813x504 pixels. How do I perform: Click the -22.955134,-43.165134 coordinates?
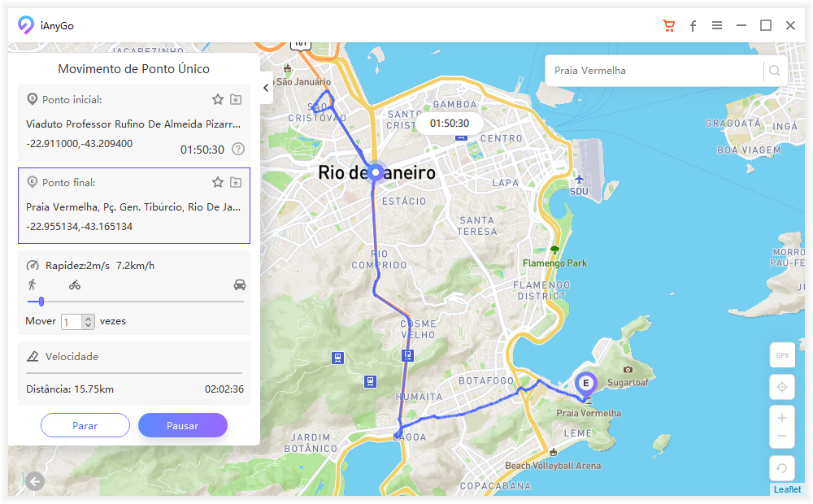point(80,227)
